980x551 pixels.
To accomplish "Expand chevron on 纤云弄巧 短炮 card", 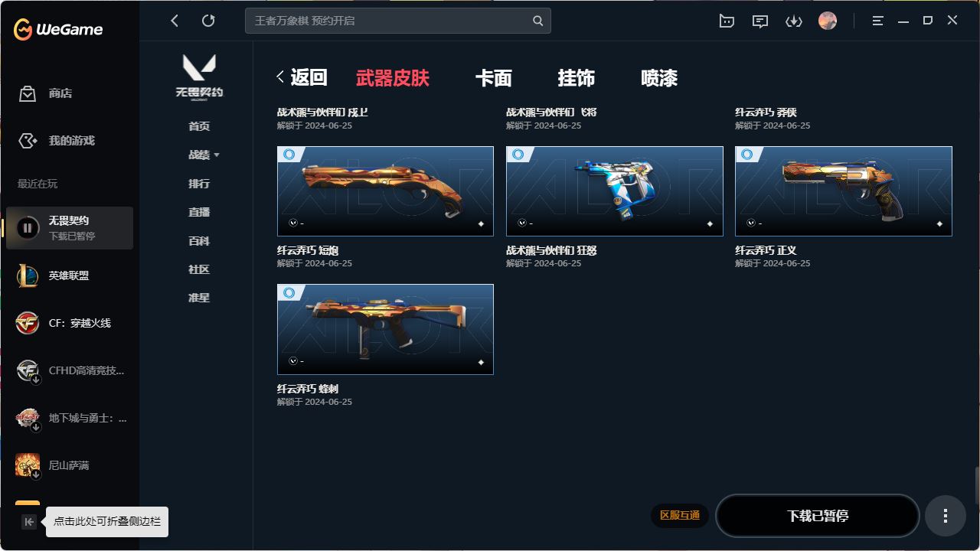I will [x=292, y=223].
